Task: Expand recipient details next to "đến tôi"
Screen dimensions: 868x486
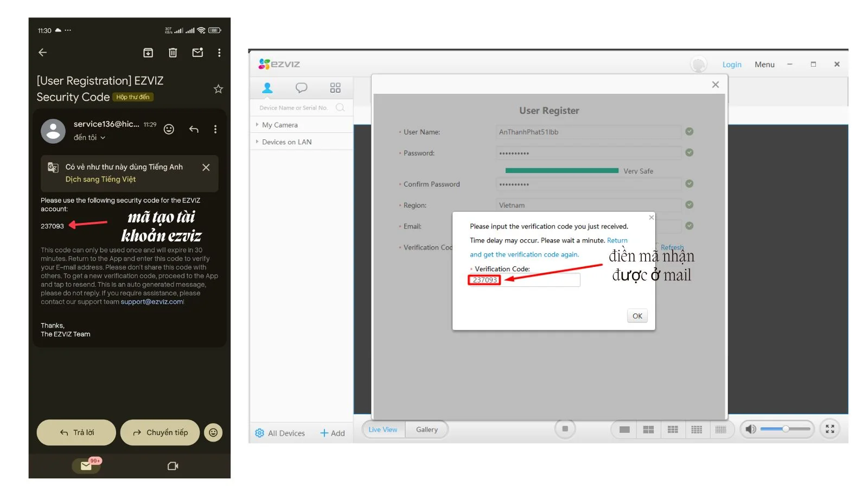Action: (x=103, y=138)
